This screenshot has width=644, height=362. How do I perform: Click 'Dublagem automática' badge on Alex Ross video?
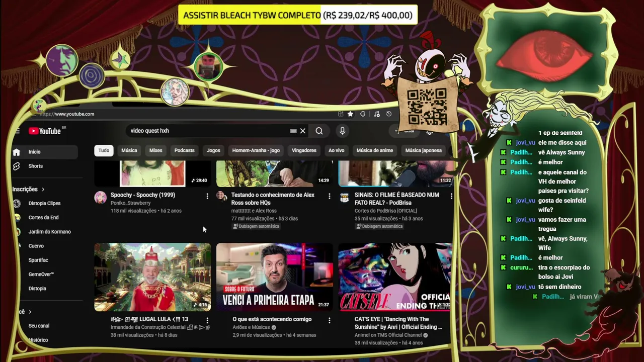[256, 226]
